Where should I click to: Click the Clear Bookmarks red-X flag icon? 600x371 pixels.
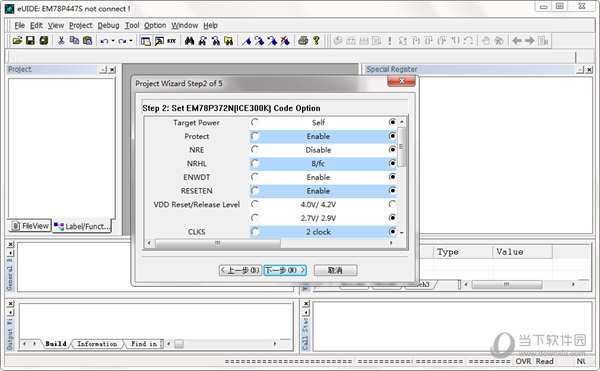pos(285,41)
